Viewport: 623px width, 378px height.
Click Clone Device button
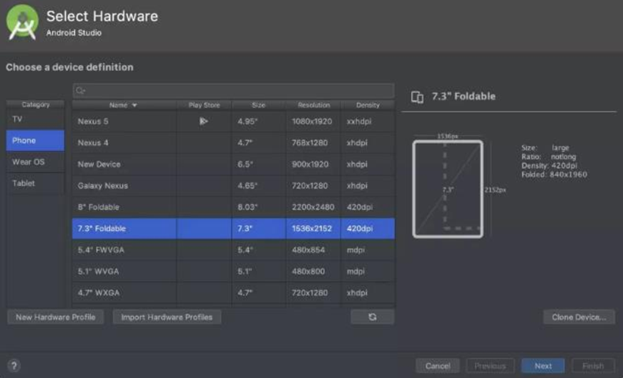pyautogui.click(x=579, y=317)
